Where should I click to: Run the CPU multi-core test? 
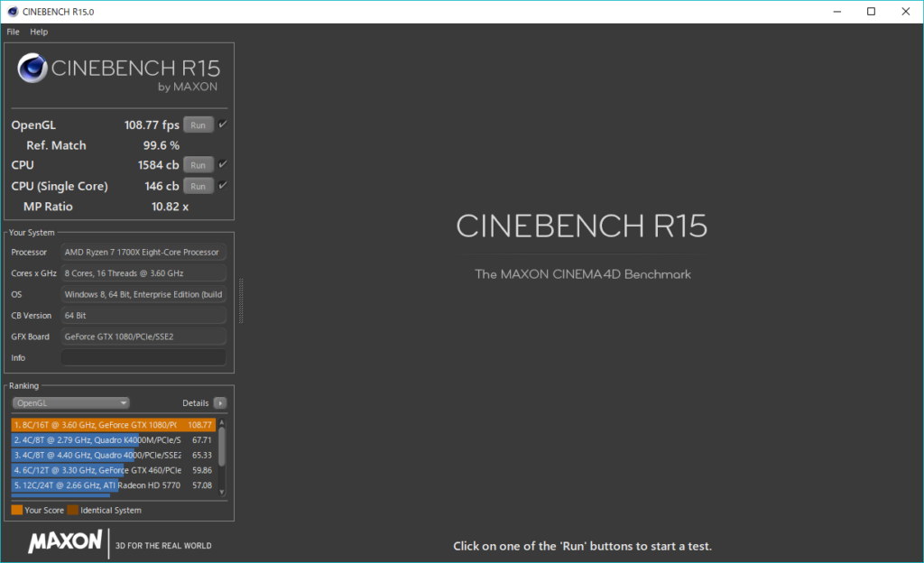pyautogui.click(x=198, y=165)
